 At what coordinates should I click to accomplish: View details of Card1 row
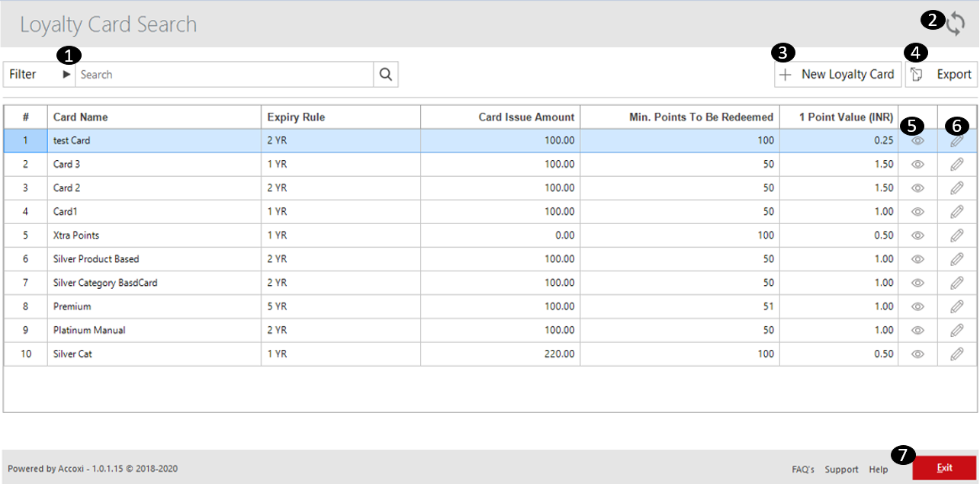point(918,212)
